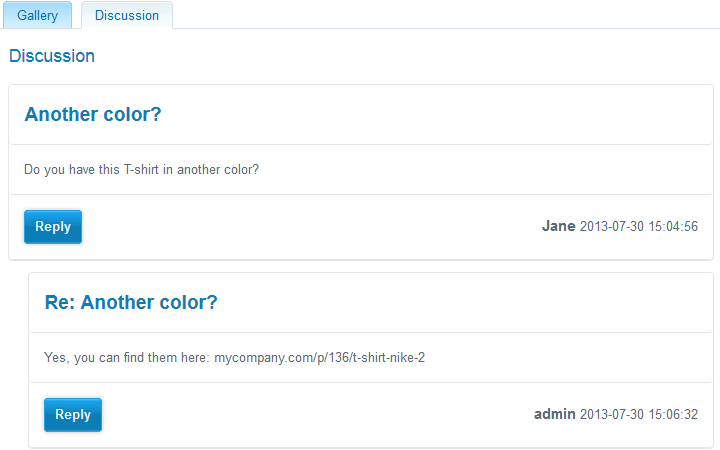Switch to the Gallery tab
The image size is (720, 450).
pos(38,15)
